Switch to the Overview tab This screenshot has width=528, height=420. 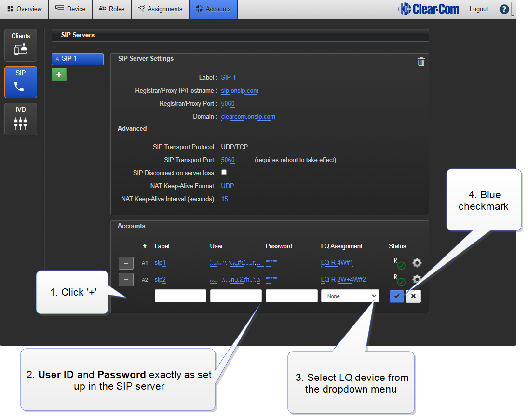pos(24,9)
